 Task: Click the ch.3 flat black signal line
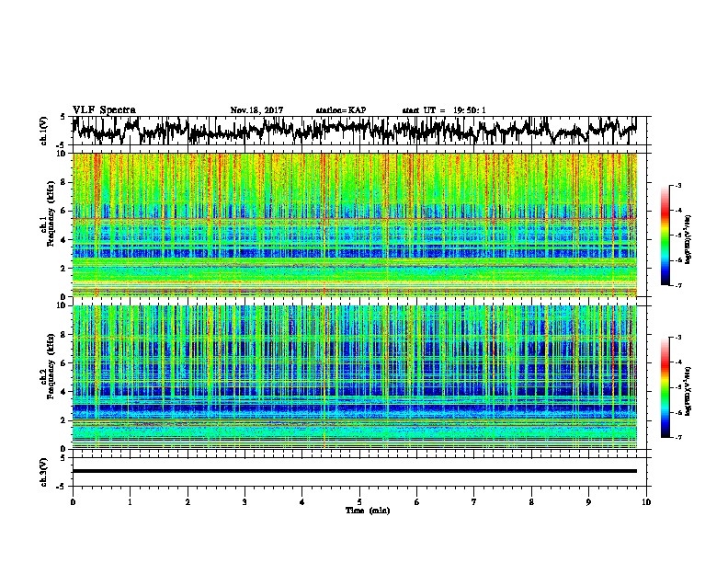pyautogui.click(x=355, y=471)
